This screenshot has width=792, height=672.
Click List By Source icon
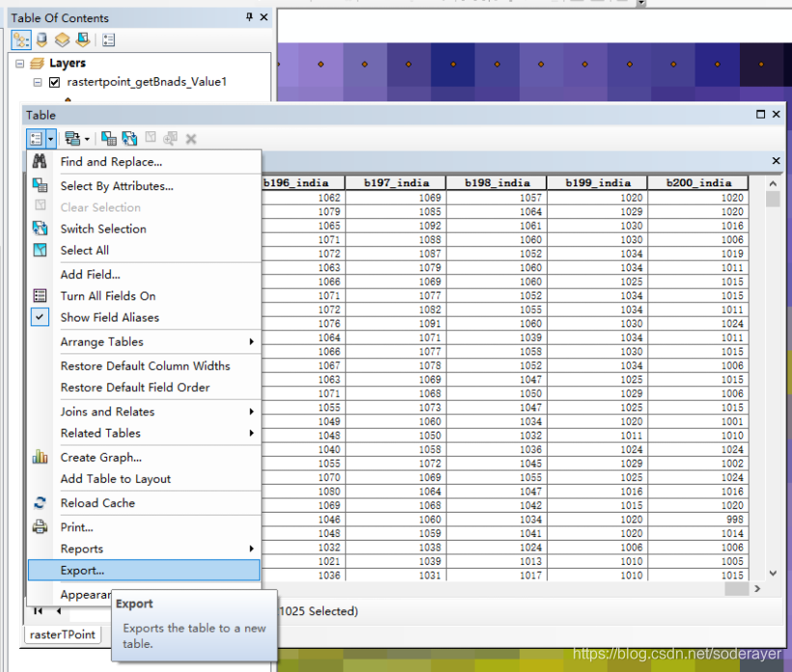42,40
